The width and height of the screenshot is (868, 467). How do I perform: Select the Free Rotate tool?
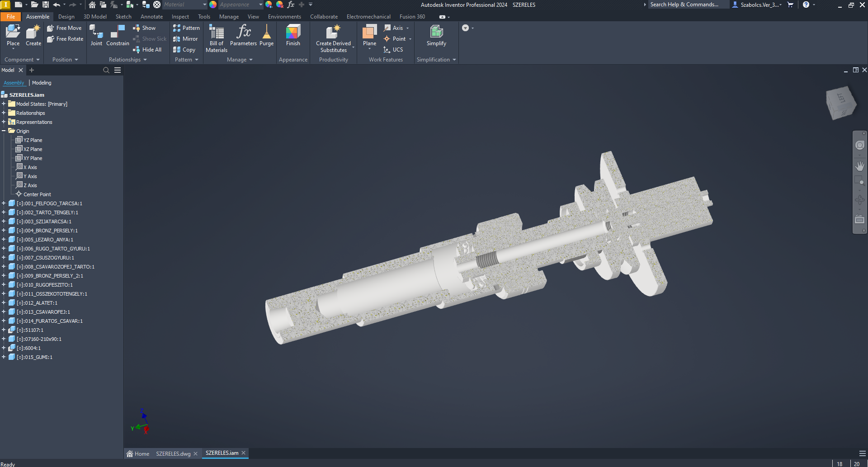65,39
